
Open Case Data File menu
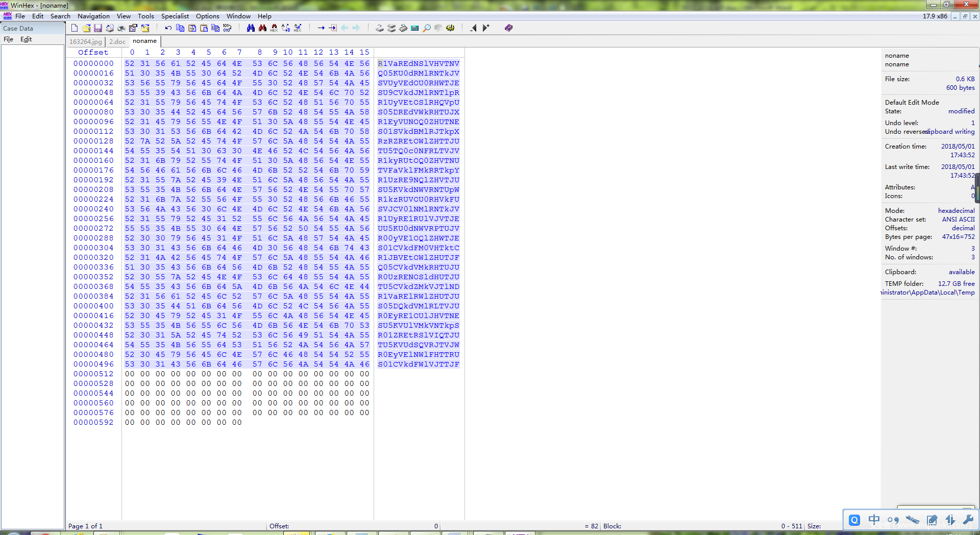tap(9, 39)
